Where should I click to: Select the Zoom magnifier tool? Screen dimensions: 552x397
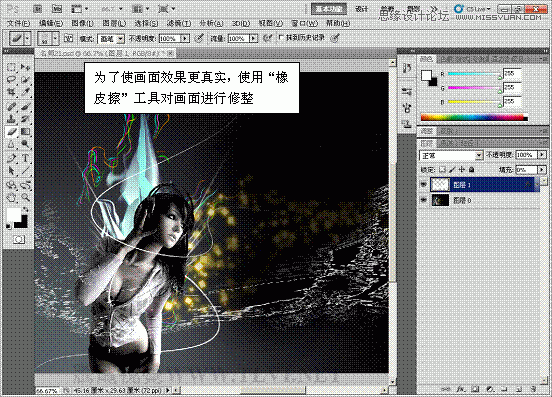[x=25, y=197]
